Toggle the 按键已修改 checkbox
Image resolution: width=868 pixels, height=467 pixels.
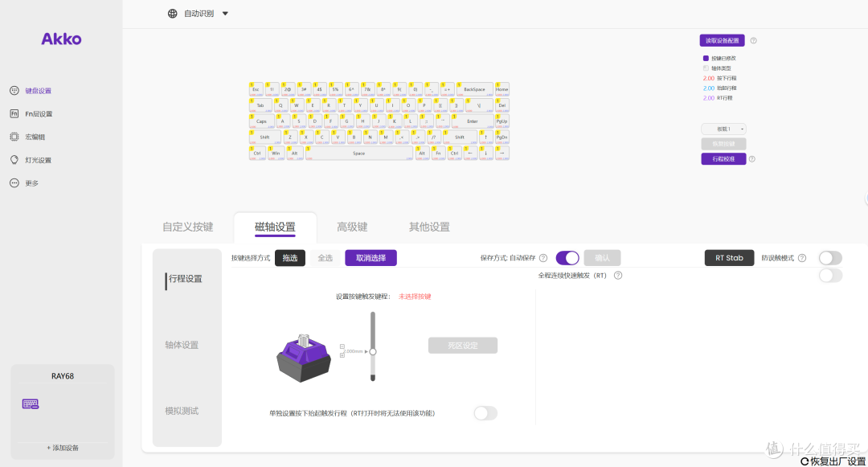click(706, 58)
